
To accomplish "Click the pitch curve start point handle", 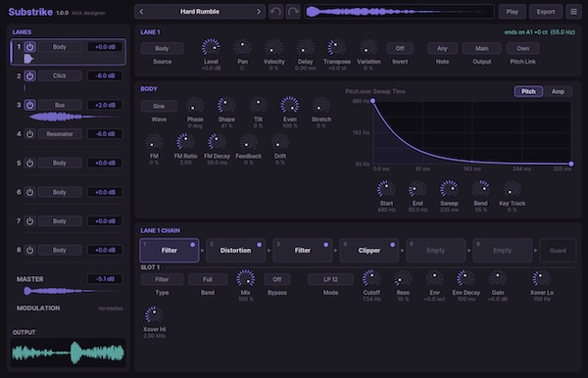I will [x=372, y=101].
